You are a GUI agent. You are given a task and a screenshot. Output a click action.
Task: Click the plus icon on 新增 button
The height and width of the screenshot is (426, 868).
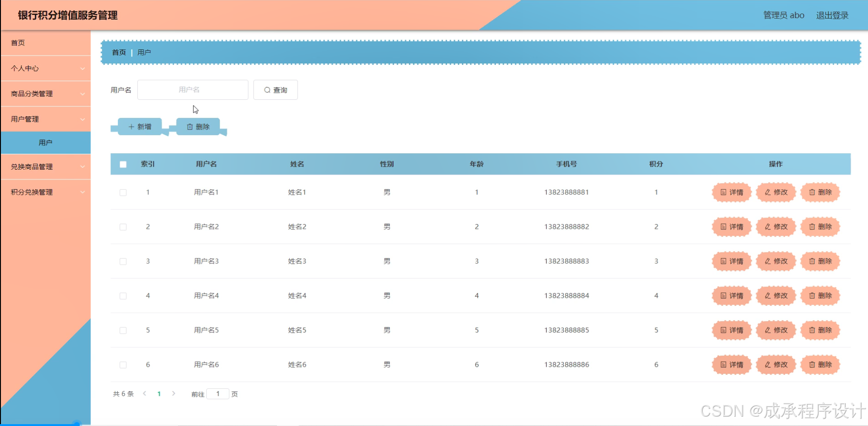pos(131,126)
